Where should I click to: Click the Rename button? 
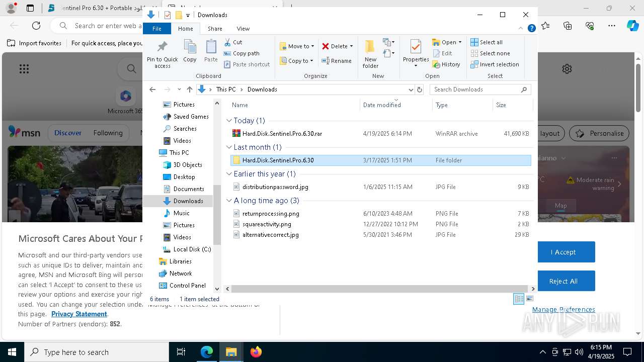[x=337, y=61]
